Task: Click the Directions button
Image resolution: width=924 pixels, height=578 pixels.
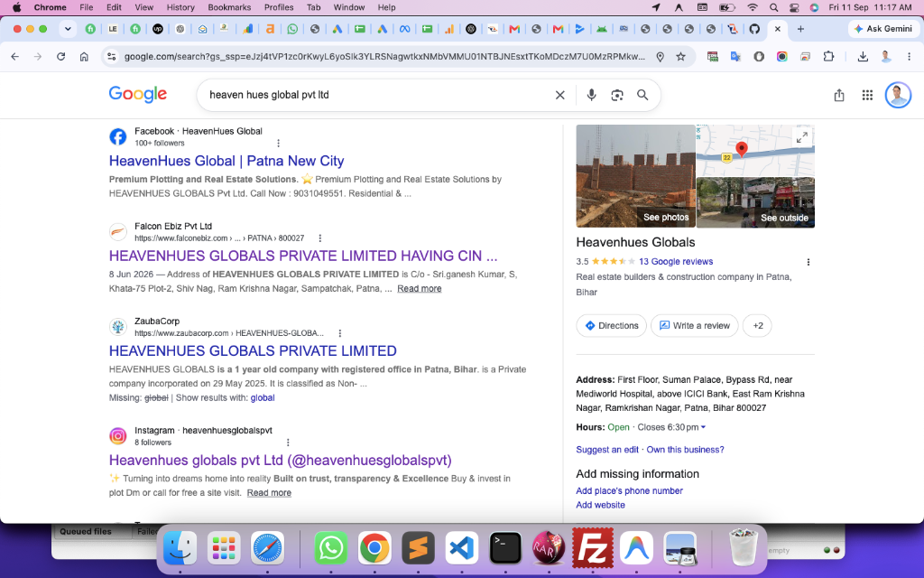Action: tap(611, 325)
